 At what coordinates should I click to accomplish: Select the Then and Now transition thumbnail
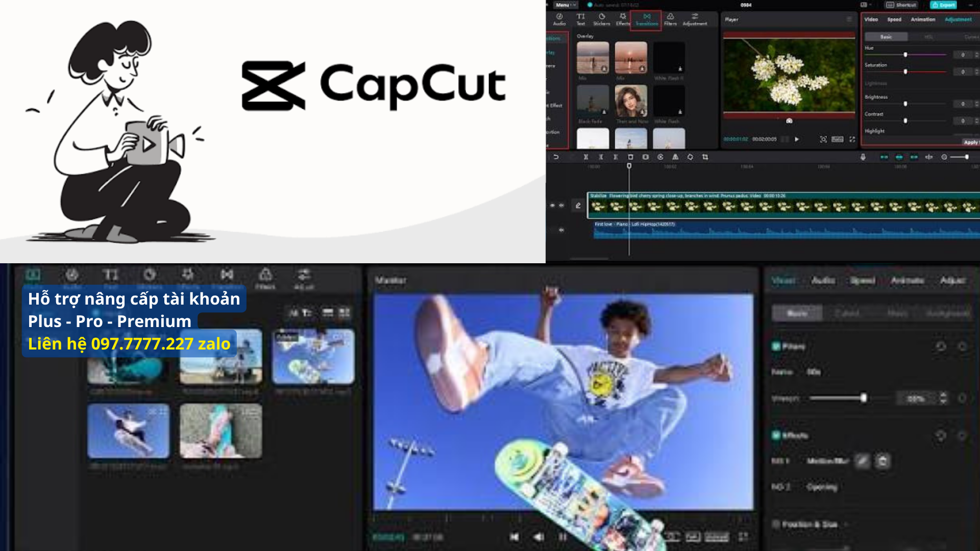pyautogui.click(x=631, y=101)
